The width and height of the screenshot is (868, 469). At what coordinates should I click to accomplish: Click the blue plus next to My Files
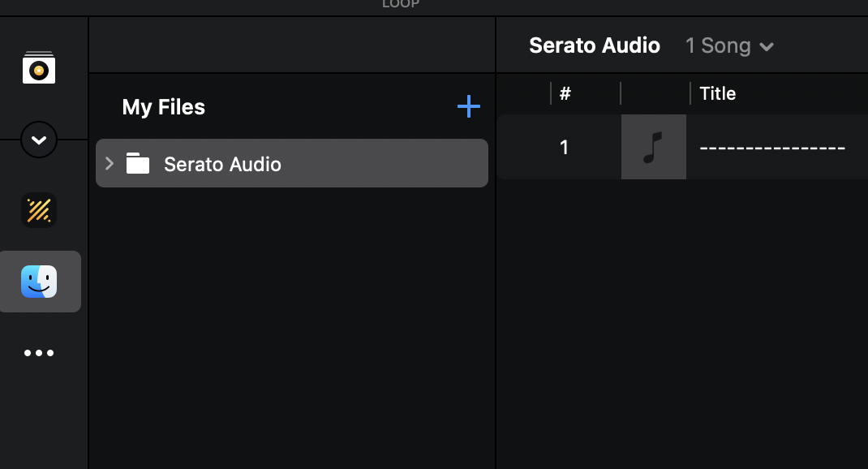[468, 106]
